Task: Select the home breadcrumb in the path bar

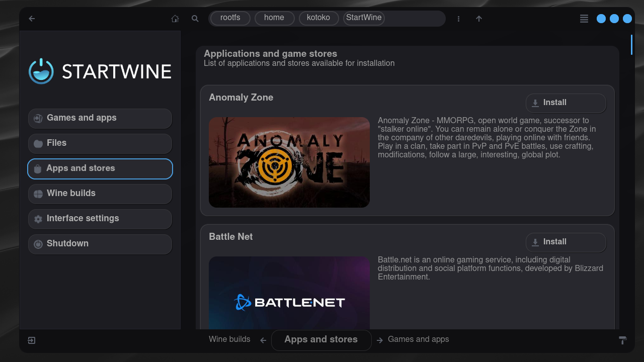Action: 274,18
